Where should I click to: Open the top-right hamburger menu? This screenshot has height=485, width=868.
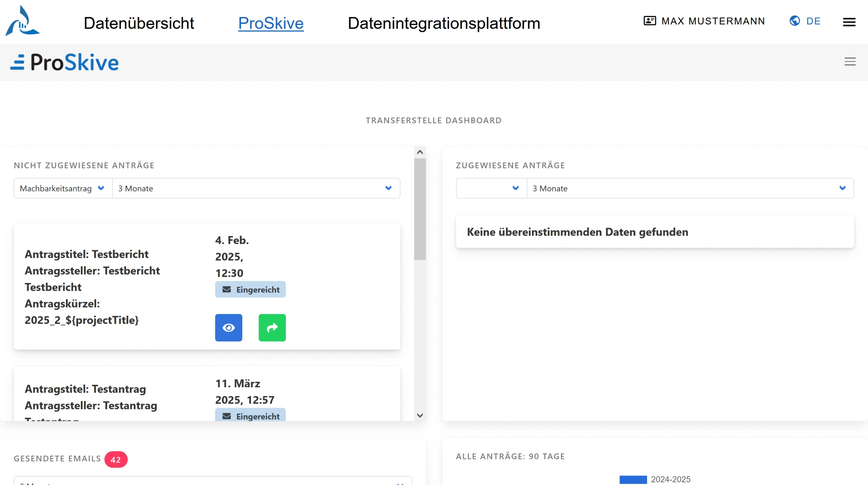(x=849, y=22)
